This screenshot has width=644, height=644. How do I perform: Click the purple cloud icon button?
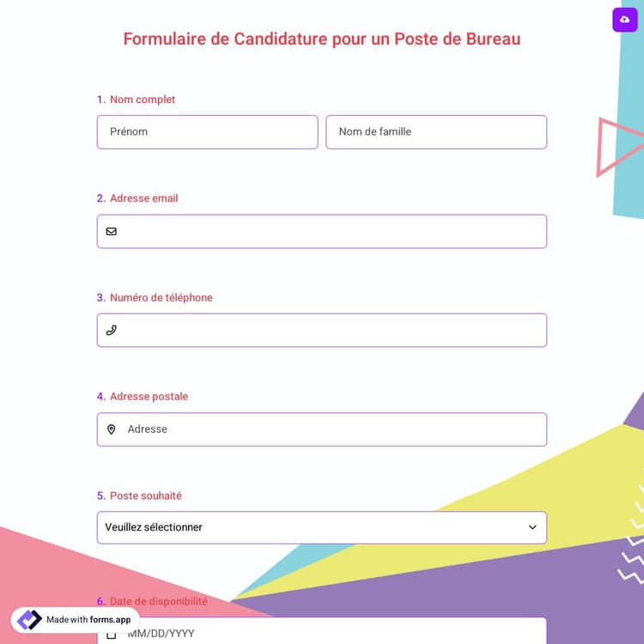624,20
